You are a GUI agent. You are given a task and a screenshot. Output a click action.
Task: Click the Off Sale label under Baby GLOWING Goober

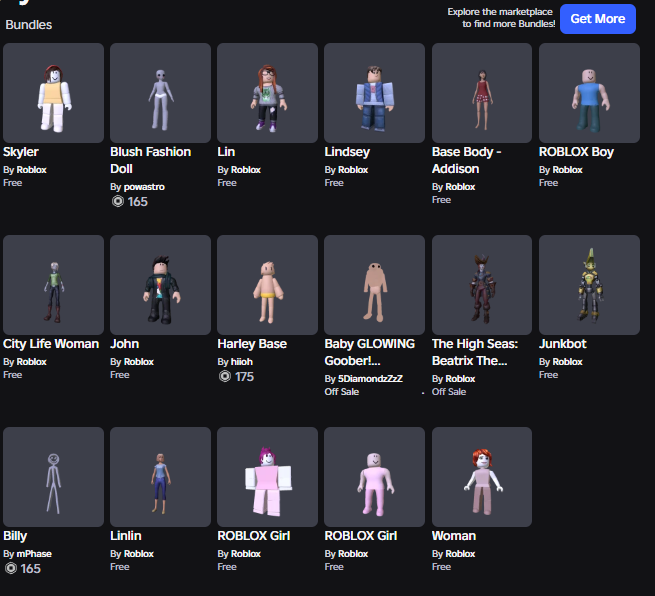coord(342,392)
